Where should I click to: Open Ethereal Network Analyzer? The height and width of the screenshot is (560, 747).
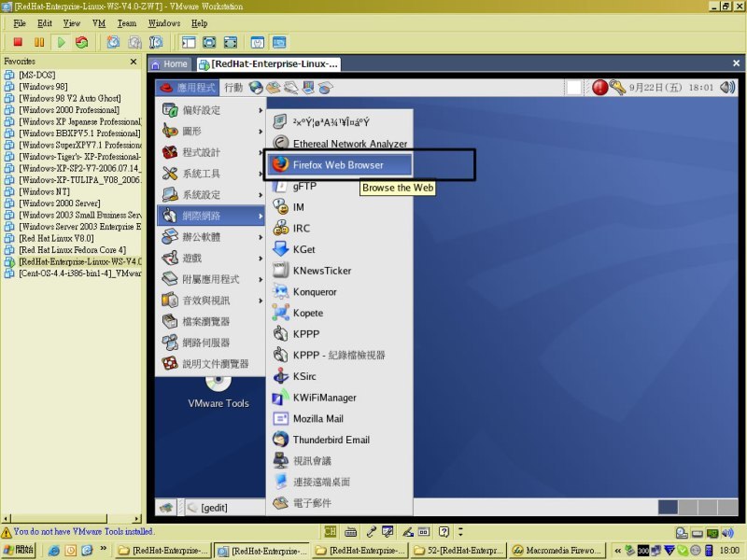pos(340,144)
